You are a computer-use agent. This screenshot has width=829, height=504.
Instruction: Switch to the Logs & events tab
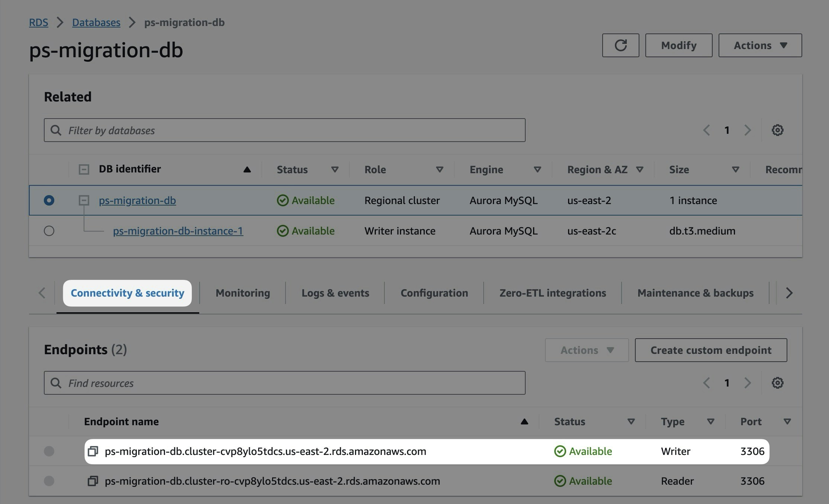point(335,293)
